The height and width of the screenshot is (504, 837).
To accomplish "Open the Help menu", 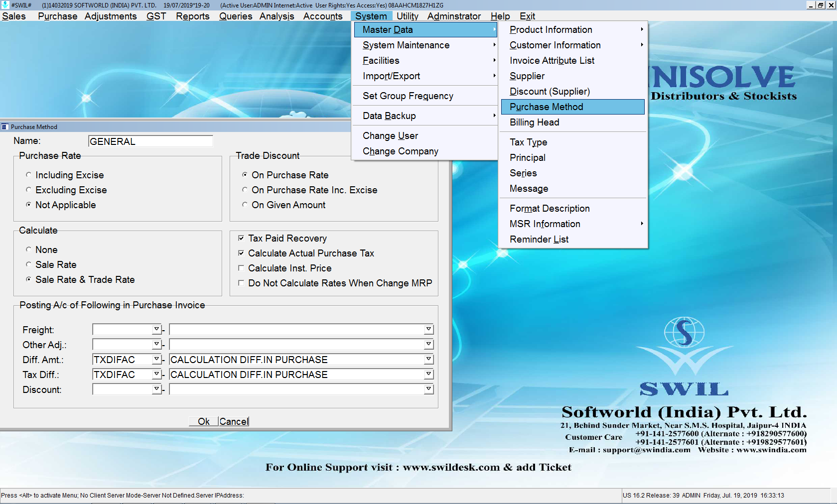I will pyautogui.click(x=500, y=16).
